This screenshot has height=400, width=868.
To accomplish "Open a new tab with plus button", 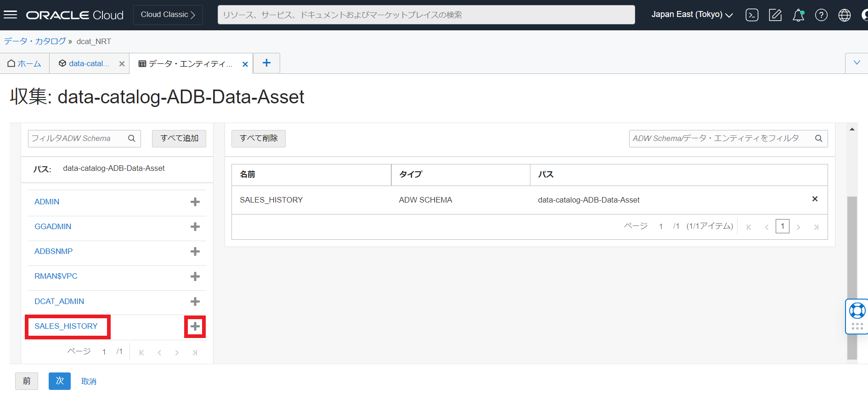I will click(266, 63).
